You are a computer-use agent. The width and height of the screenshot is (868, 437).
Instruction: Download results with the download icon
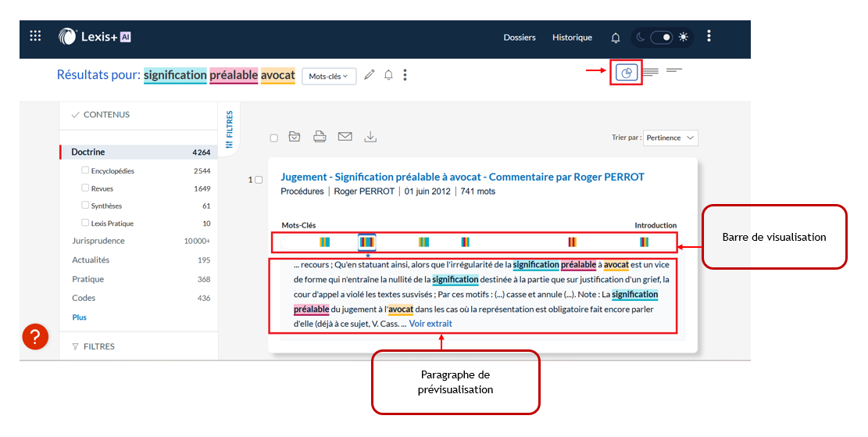click(370, 137)
